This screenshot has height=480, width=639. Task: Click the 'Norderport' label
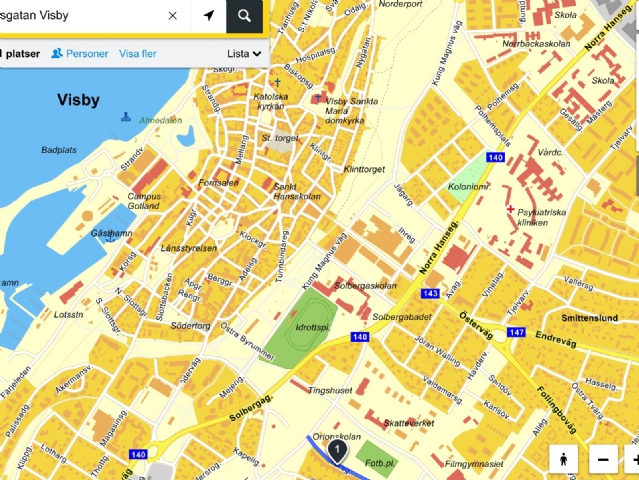coord(400,4)
